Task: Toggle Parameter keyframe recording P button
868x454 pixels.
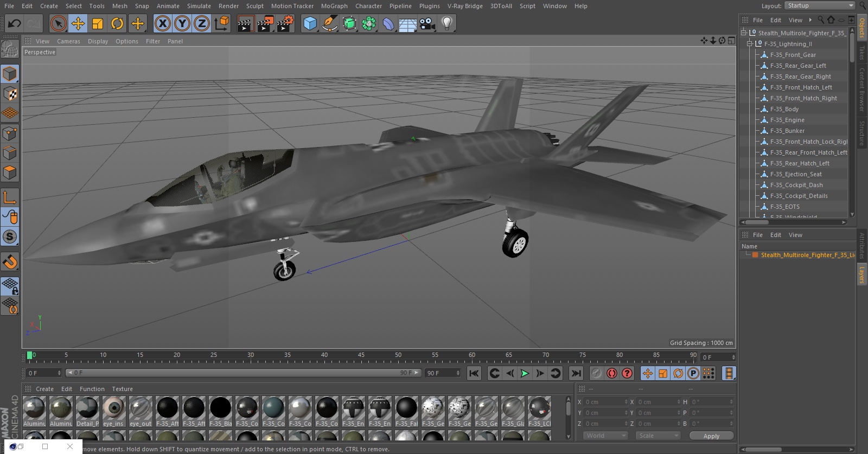Action: (693, 373)
